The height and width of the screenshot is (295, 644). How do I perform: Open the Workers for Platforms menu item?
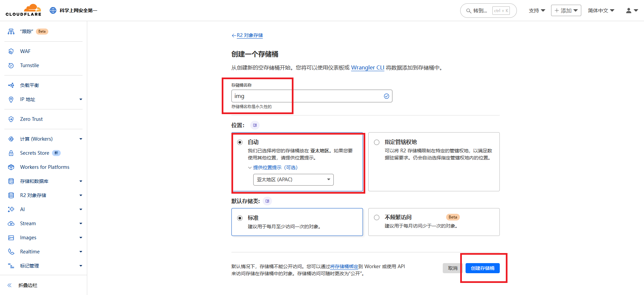(45, 167)
